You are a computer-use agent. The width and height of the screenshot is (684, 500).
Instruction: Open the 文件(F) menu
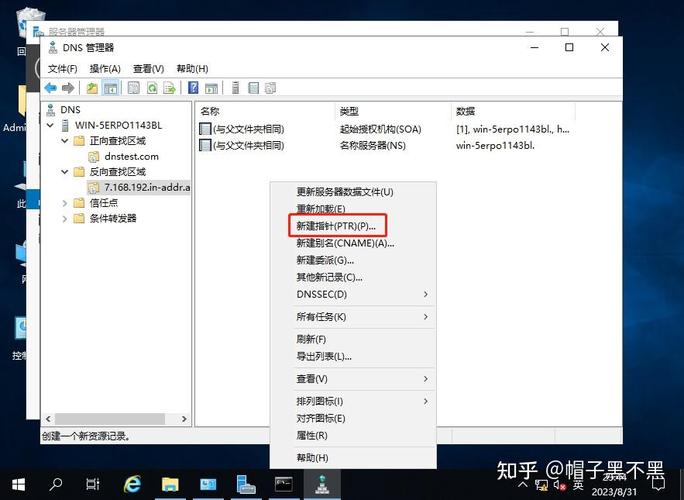pyautogui.click(x=62, y=68)
